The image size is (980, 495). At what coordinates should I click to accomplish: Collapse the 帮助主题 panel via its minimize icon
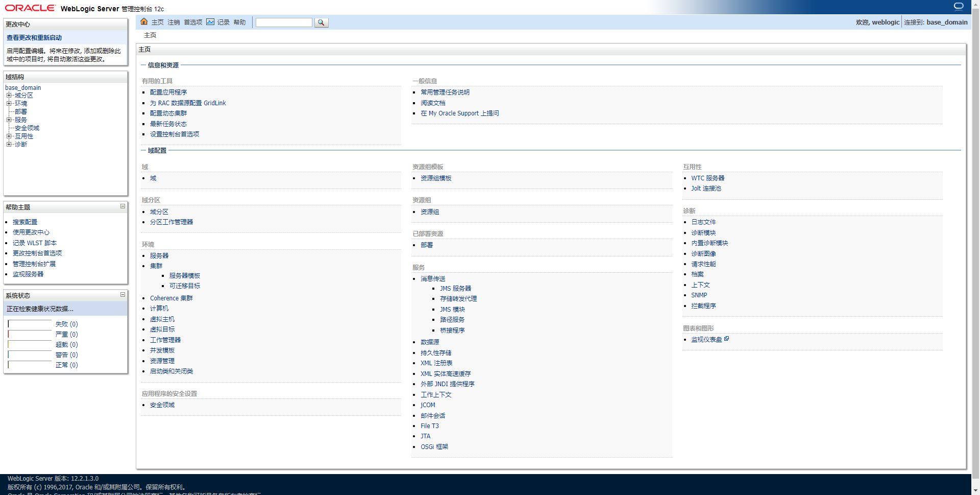(122, 206)
